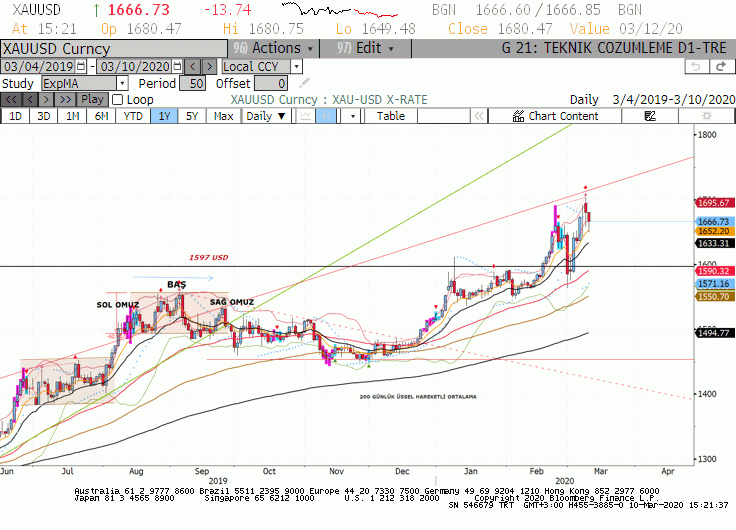Open the Edit menu

(366, 48)
